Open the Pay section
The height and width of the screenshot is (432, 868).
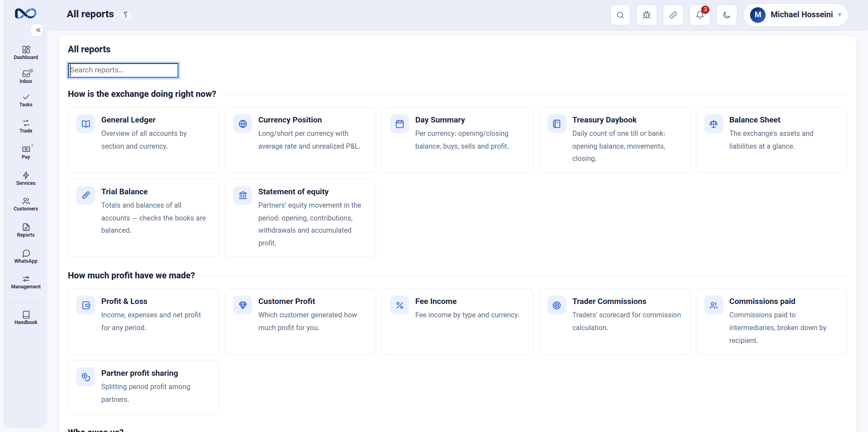pos(26,153)
